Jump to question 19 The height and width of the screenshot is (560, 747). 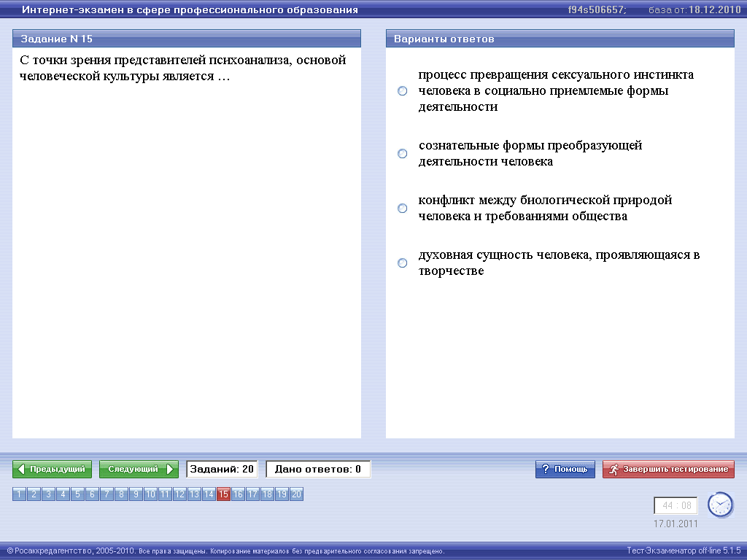pos(282,494)
